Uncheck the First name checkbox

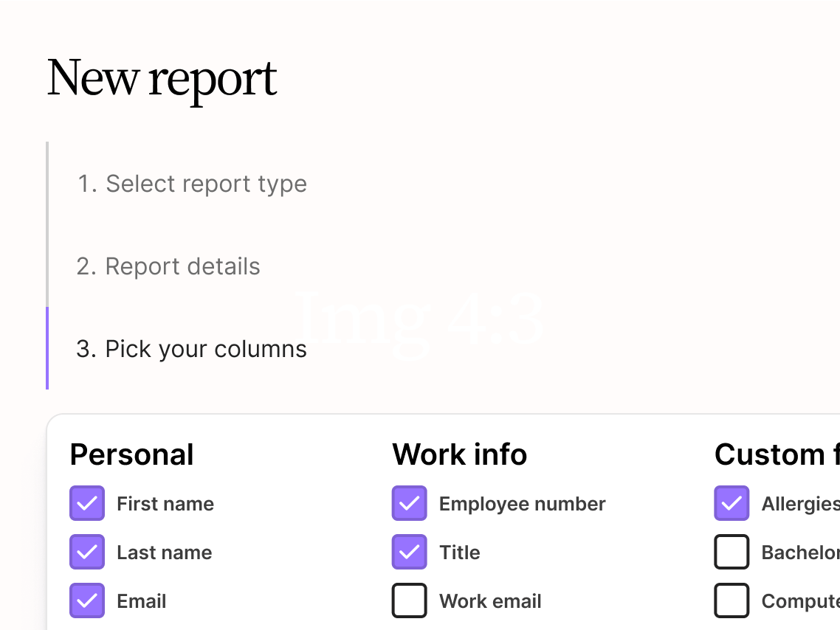tap(87, 504)
